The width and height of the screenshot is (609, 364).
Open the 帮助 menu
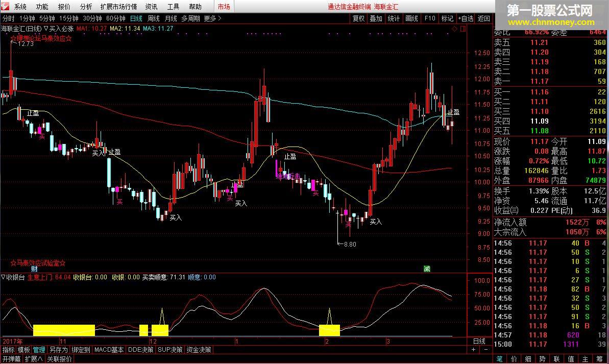click(195, 7)
